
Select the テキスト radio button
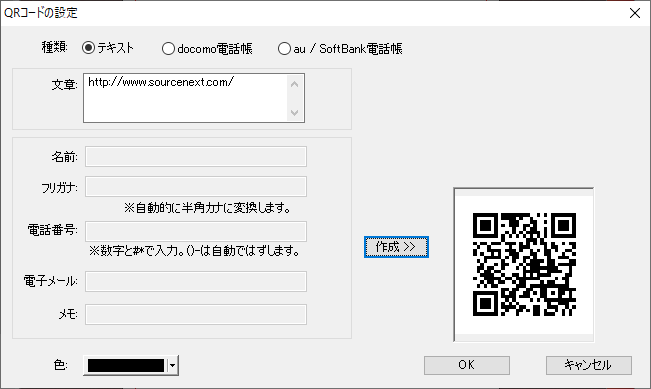[x=88, y=48]
